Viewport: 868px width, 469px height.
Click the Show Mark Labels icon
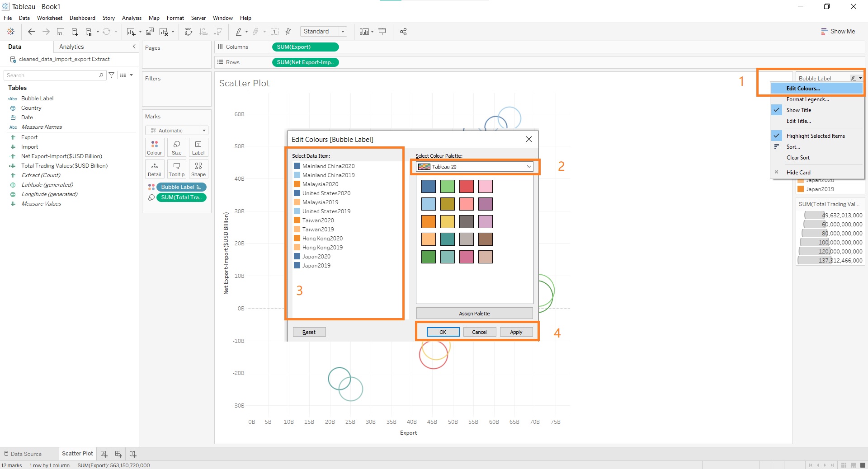274,32
